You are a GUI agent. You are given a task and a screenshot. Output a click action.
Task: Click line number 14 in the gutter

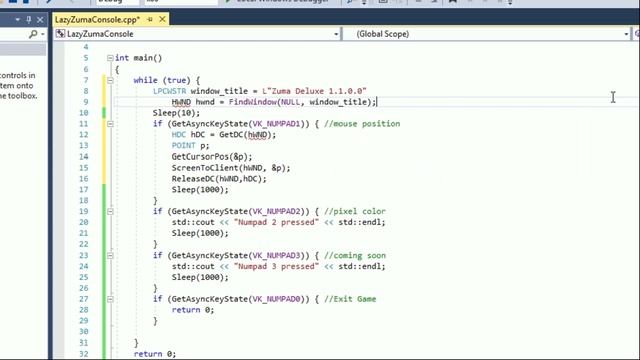pyautogui.click(x=84, y=157)
